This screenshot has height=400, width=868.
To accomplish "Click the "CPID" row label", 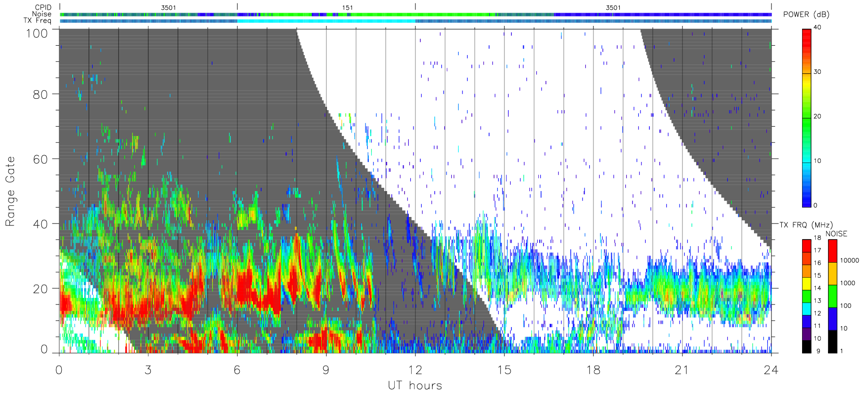I will click(x=43, y=8).
